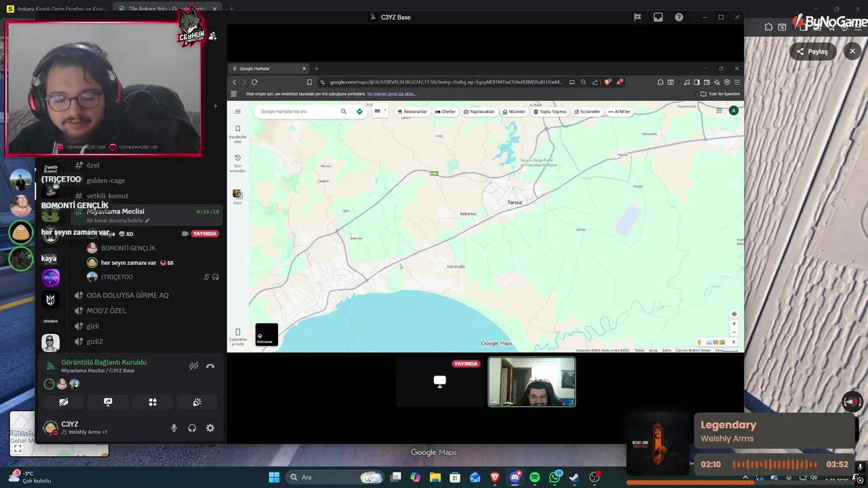Open the Brave shields lion icon
The height and width of the screenshot is (488, 868).
607,82
